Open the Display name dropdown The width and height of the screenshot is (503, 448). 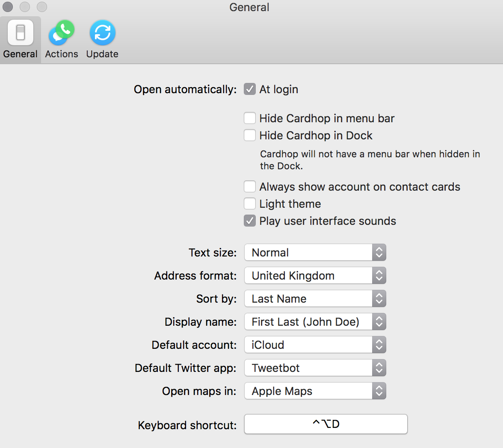click(x=315, y=321)
